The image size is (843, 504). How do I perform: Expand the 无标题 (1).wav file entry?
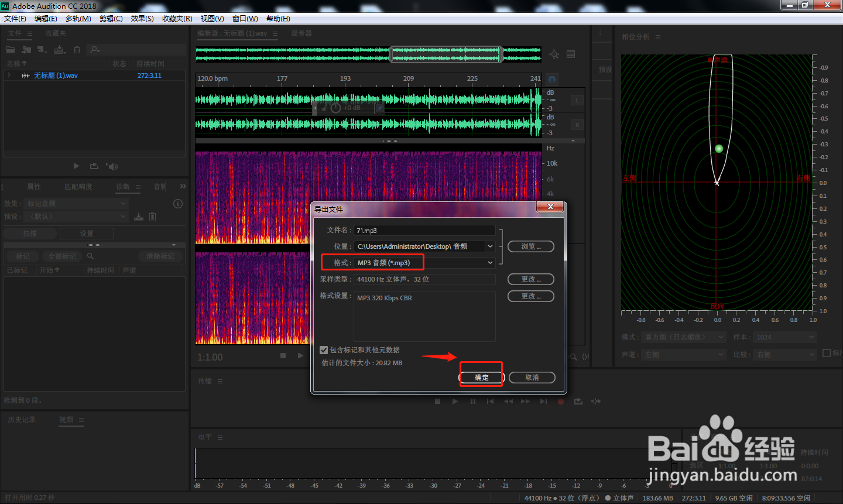pyautogui.click(x=9, y=76)
